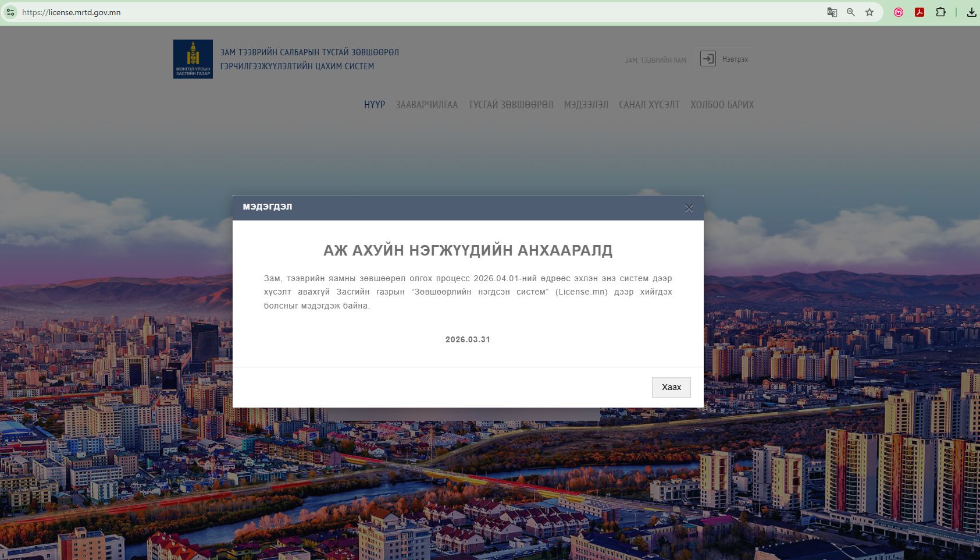
Task: Open the pink circular browser extension icon
Action: [899, 12]
